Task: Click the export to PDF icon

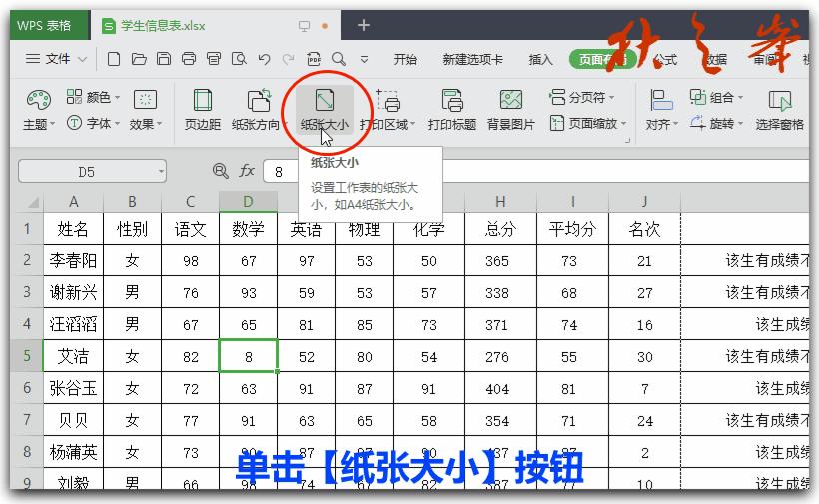Action: pyautogui.click(x=313, y=59)
